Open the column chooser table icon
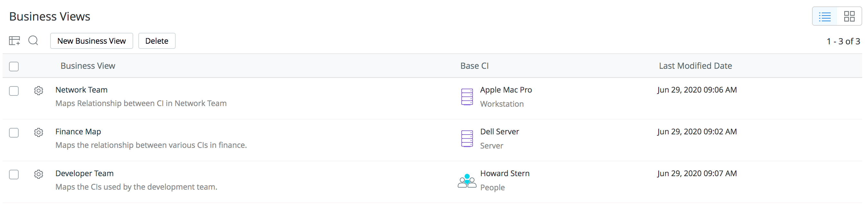Viewport: 868px width, 216px height. tap(14, 41)
